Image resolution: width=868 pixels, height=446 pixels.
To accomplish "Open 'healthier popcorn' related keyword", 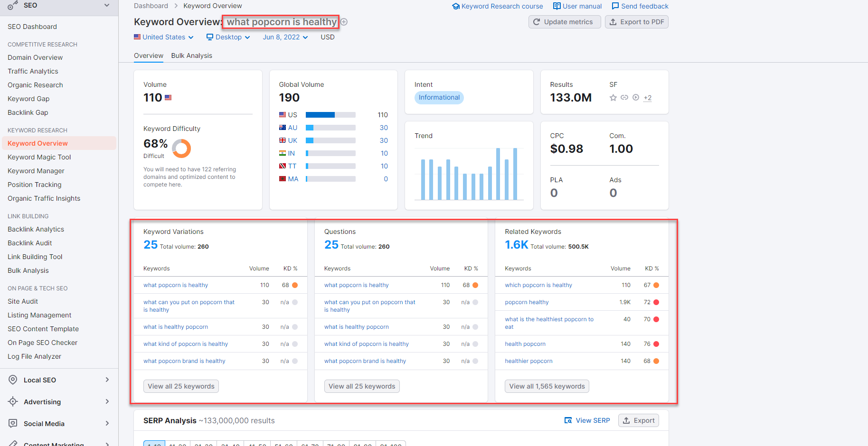I will click(528, 361).
